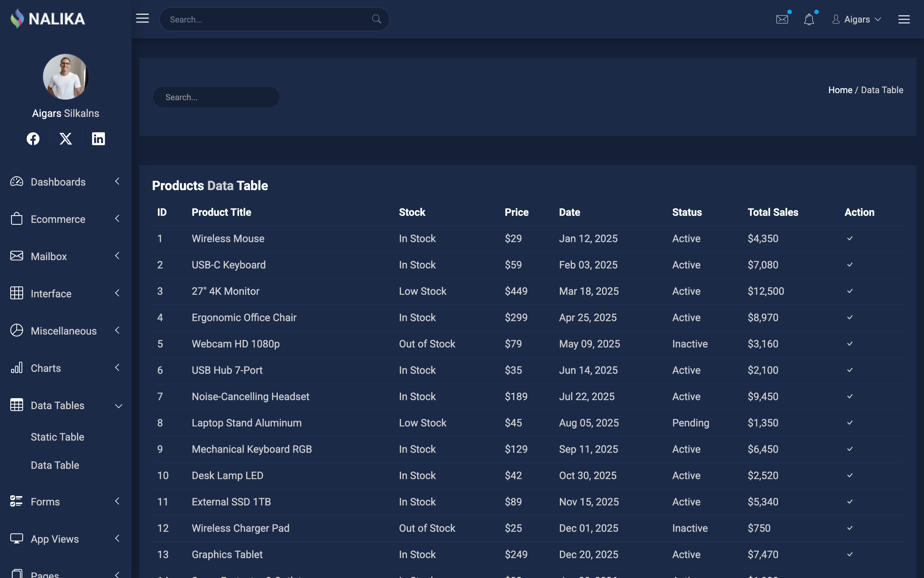Toggle the sidebar hamburger menu icon
The width and height of the screenshot is (924, 578).
point(142,18)
